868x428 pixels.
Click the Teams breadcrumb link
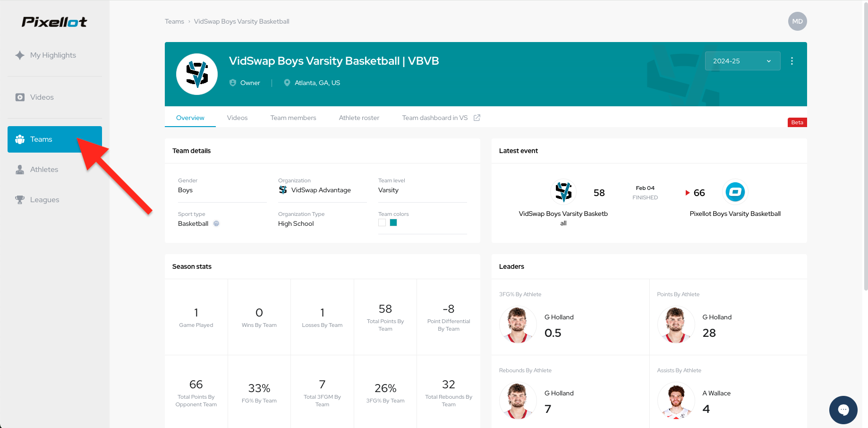pyautogui.click(x=174, y=21)
